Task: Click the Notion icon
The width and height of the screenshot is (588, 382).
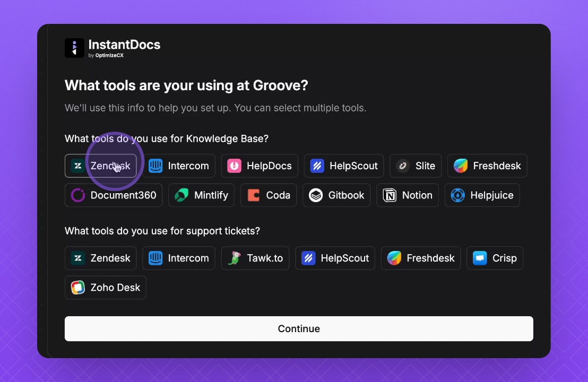Action: (x=390, y=195)
